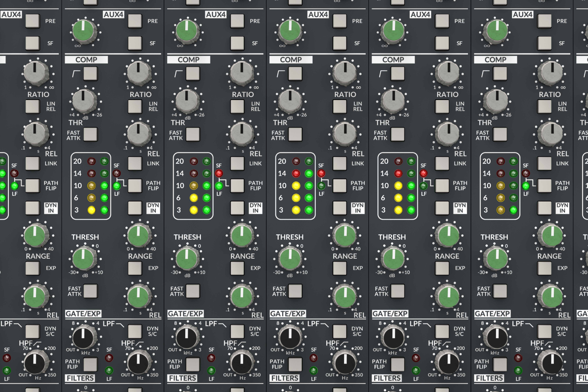Click the compressor THR knob in the second strip
Image resolution: width=588 pixels, height=392 pixels.
[x=186, y=100]
